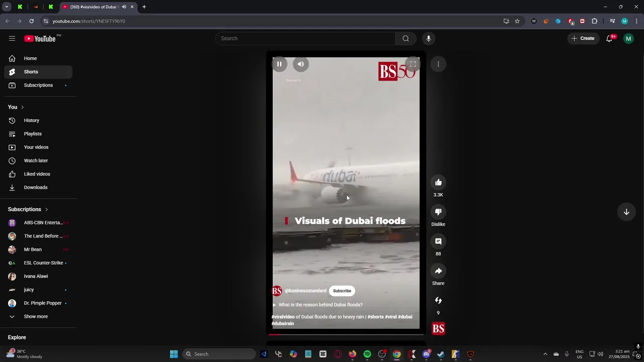Image resolution: width=644 pixels, height=362 pixels.
Task: Click the Create button
Action: pos(583,38)
